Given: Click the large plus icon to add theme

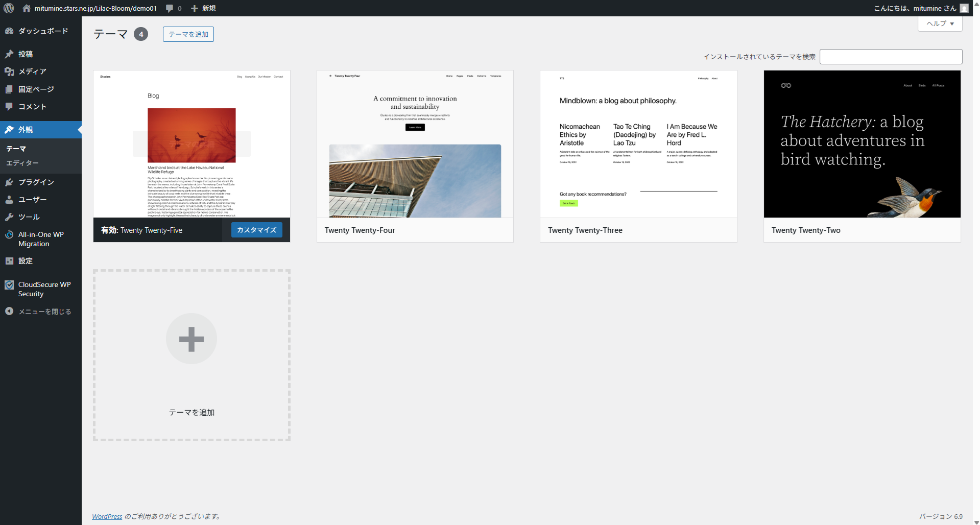Looking at the screenshot, I should pos(192,339).
